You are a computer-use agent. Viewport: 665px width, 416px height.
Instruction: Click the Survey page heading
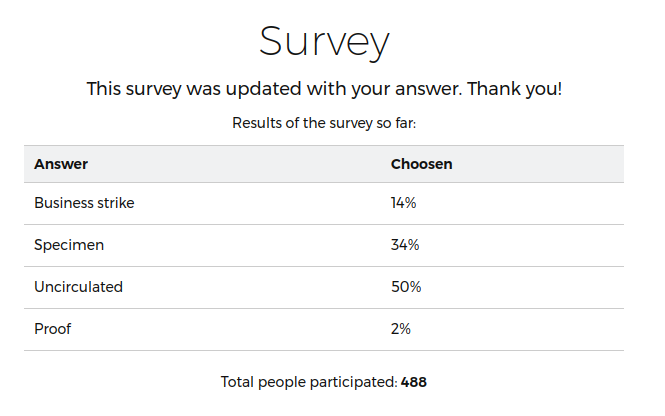tap(324, 42)
